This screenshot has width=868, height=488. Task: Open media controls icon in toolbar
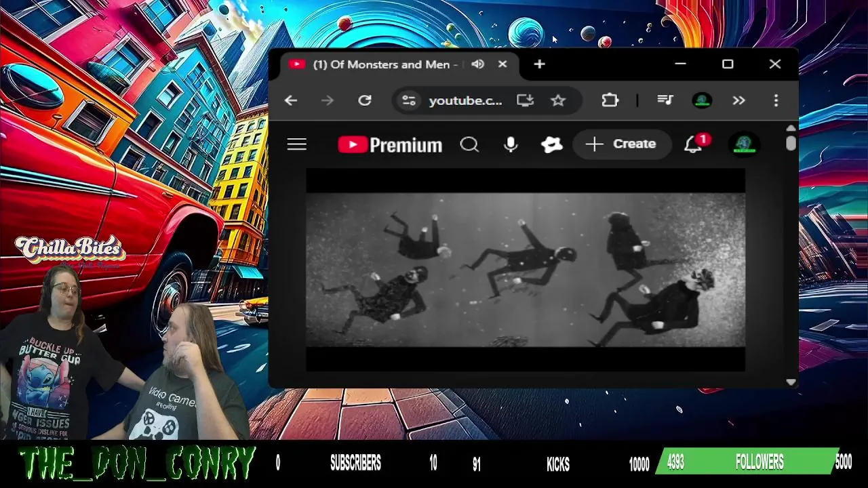665,100
